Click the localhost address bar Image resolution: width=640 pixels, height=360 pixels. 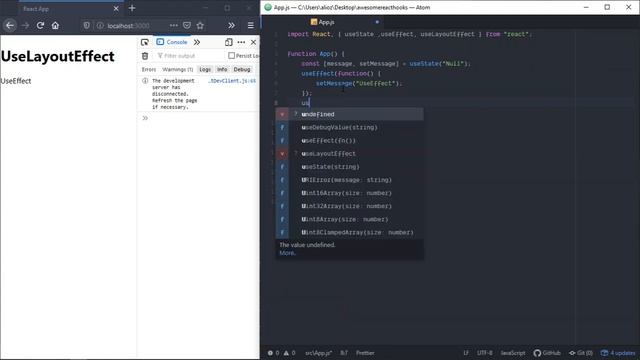pyautogui.click(x=129, y=25)
